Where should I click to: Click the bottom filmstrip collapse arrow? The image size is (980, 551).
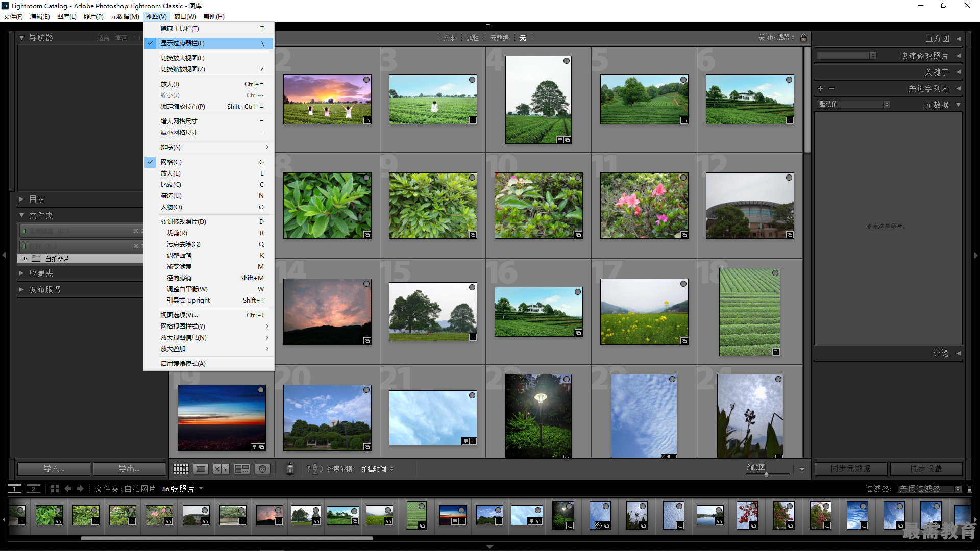pos(489,547)
